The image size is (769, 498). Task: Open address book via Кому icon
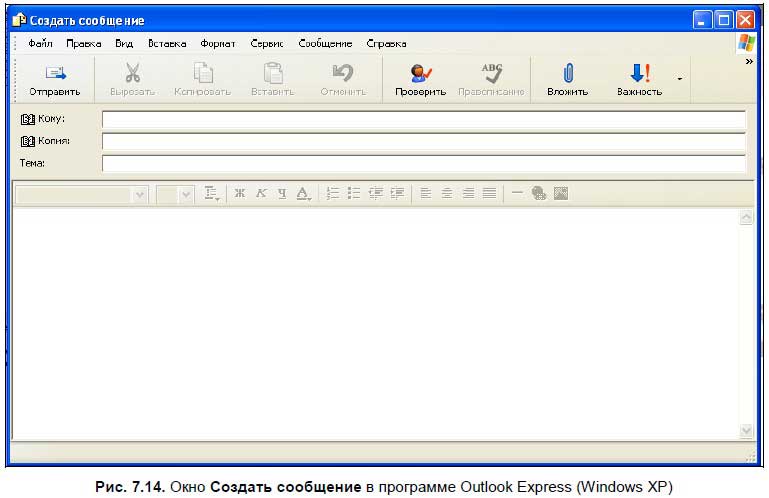coord(27,119)
